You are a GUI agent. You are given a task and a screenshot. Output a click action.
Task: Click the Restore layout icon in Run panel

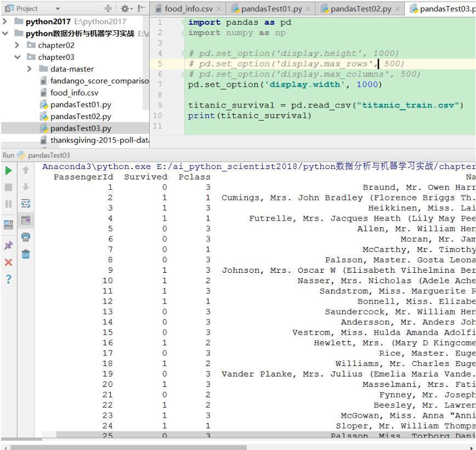[x=9, y=224]
